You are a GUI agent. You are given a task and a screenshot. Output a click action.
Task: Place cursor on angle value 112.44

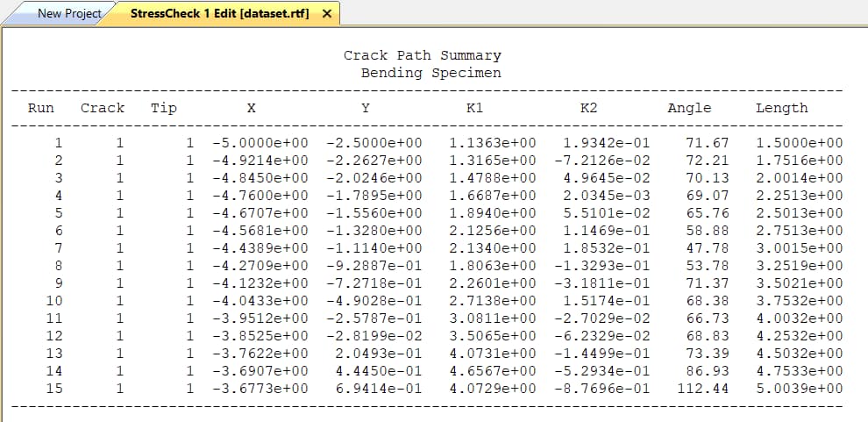pyautogui.click(x=703, y=389)
